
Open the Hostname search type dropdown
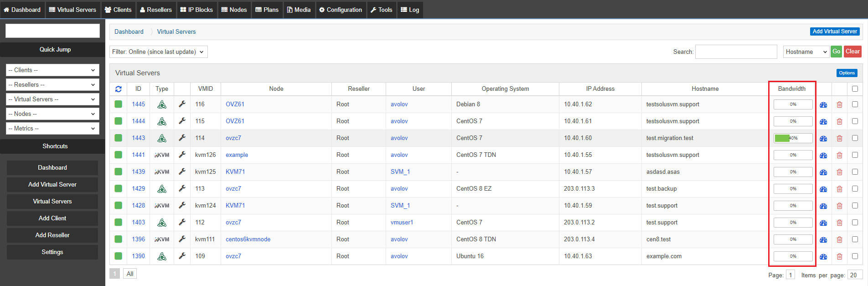[806, 52]
